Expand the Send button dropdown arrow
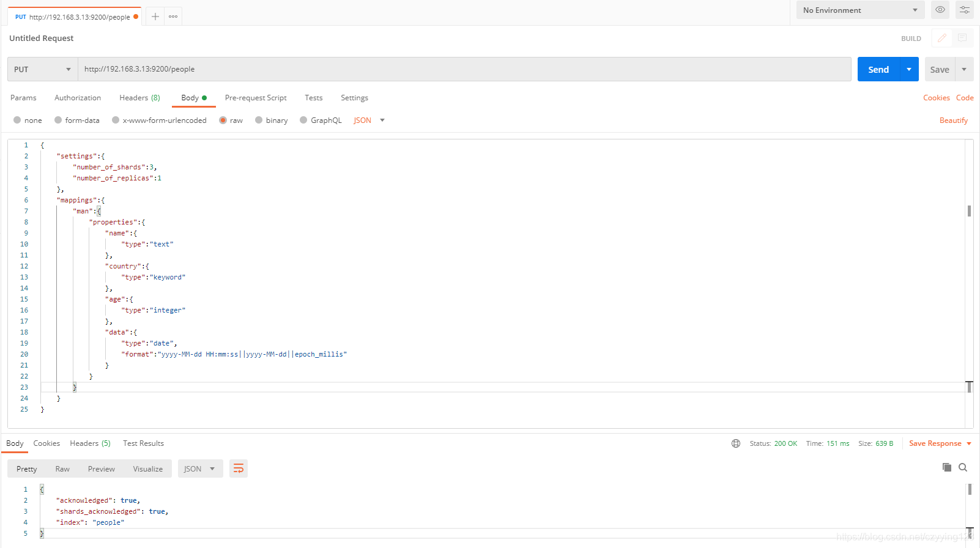This screenshot has height=548, width=980. (909, 69)
